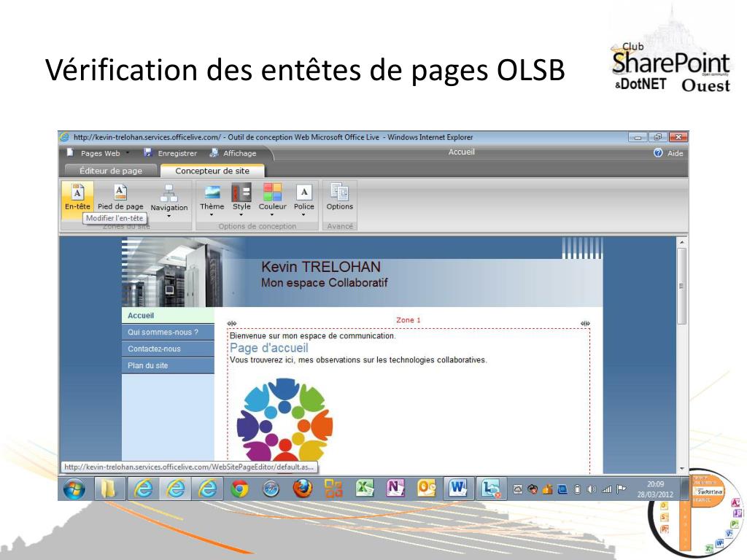Open Lync from the taskbar
This screenshot has height=560, width=747.
pos(491,489)
